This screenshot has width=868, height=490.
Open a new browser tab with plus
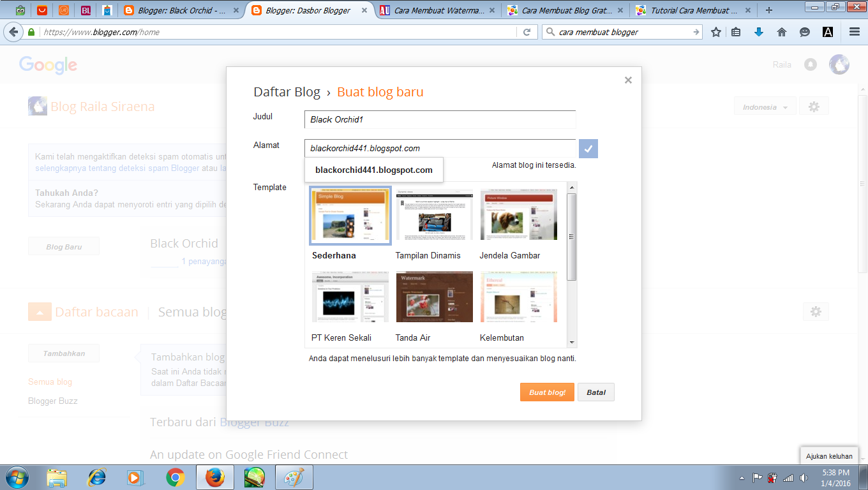click(x=769, y=10)
